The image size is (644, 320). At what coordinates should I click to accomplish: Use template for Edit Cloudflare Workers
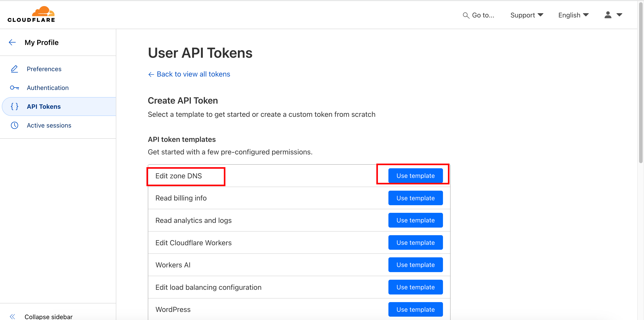pyautogui.click(x=415, y=242)
